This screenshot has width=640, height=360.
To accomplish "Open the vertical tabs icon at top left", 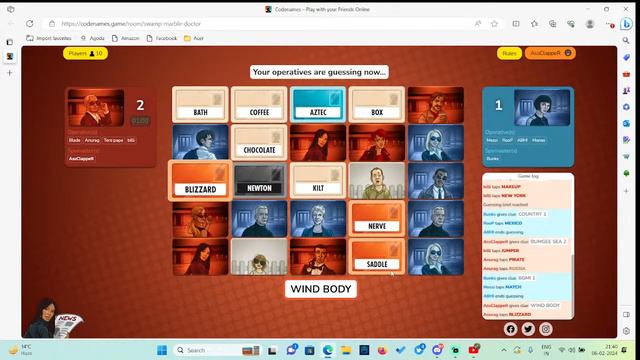I will (x=10, y=42).
